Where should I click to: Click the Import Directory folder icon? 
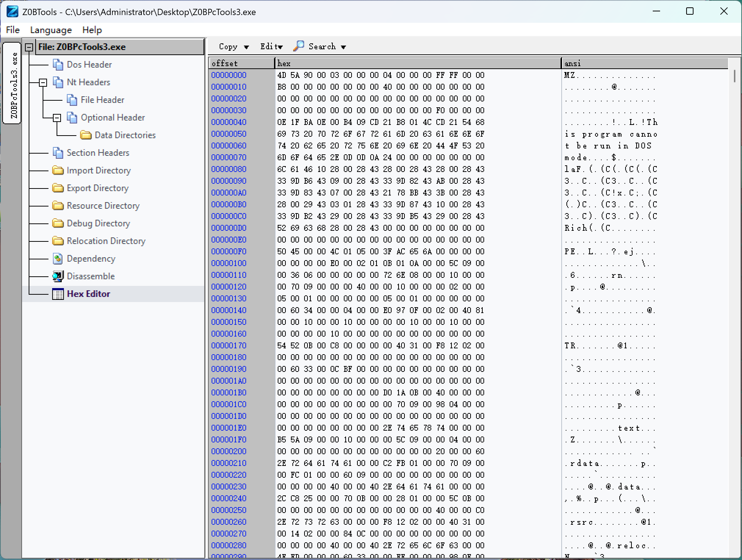pos(58,170)
